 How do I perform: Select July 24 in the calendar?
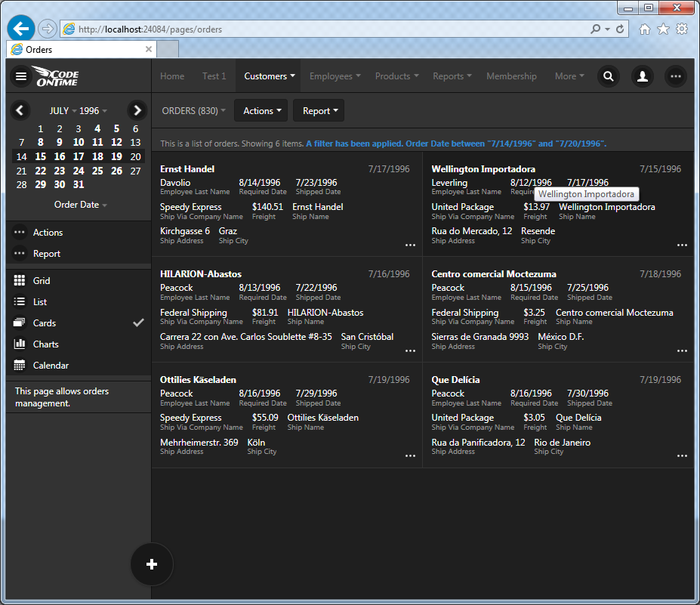[x=79, y=171]
